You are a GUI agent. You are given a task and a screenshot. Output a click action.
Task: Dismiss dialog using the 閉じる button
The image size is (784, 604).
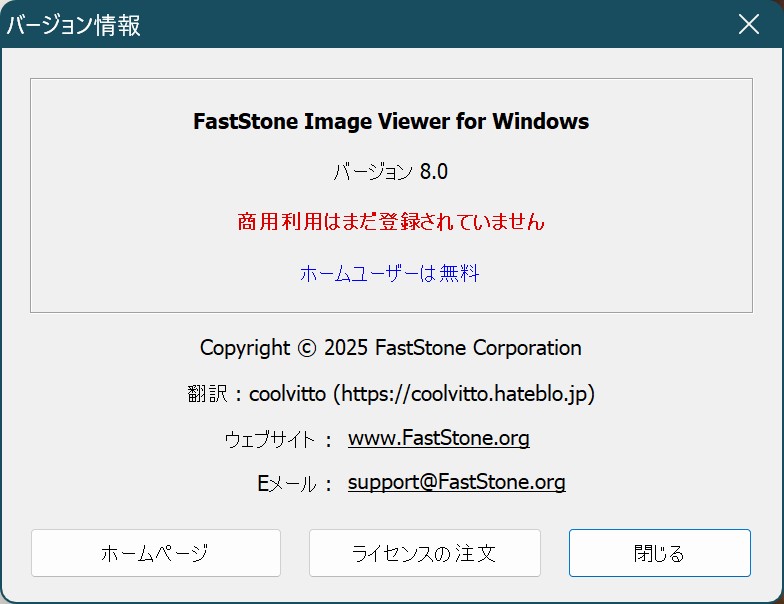click(x=660, y=553)
